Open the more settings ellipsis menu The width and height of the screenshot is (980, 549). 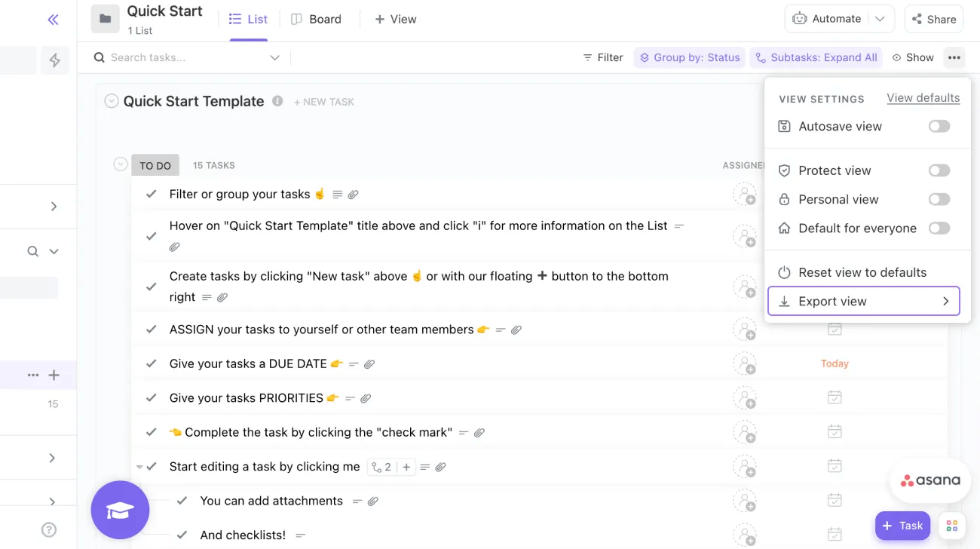[x=954, y=57]
